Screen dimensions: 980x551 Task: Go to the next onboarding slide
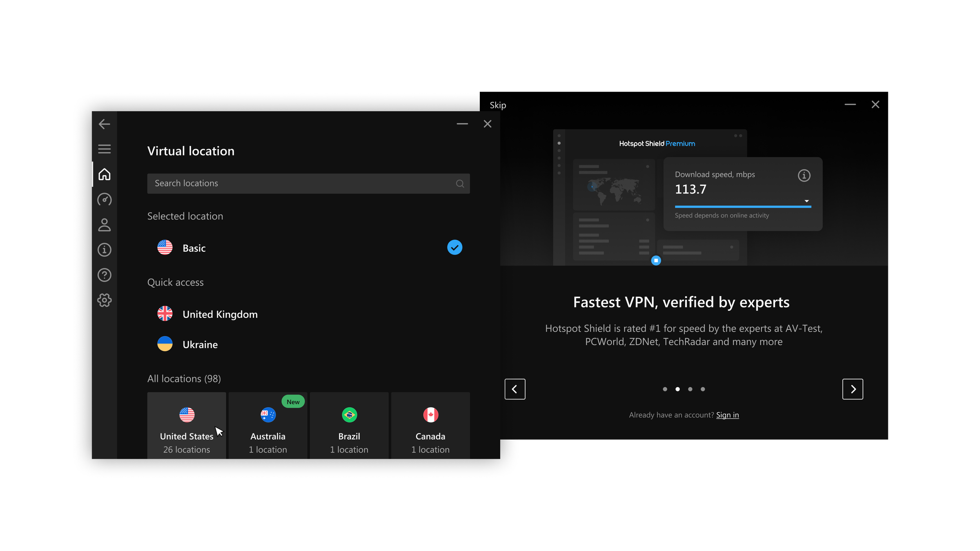[x=853, y=389]
